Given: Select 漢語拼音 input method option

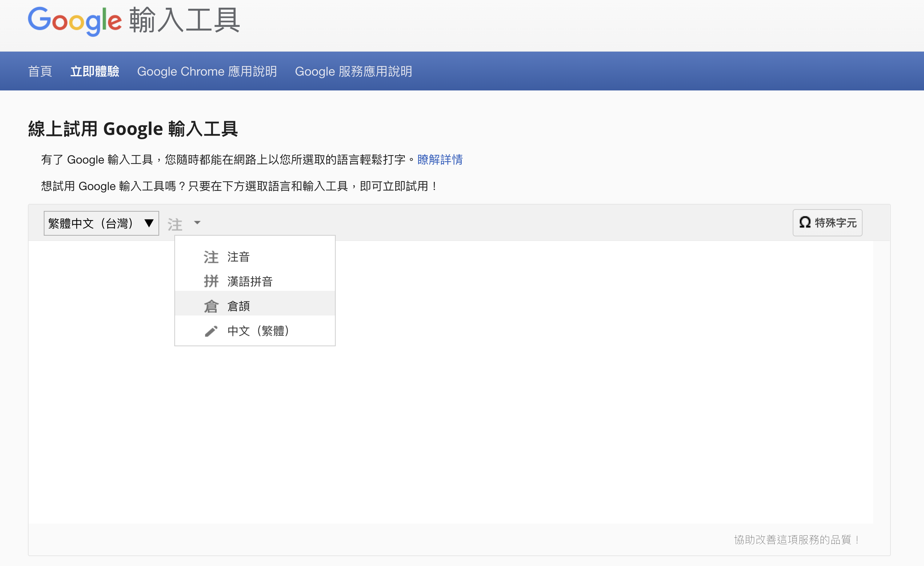Looking at the screenshot, I should 250,281.
